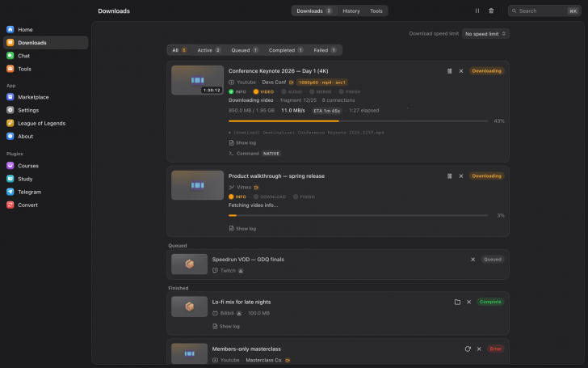588x368 pixels.
Task: Filter by Failed downloads
Action: pyautogui.click(x=325, y=50)
